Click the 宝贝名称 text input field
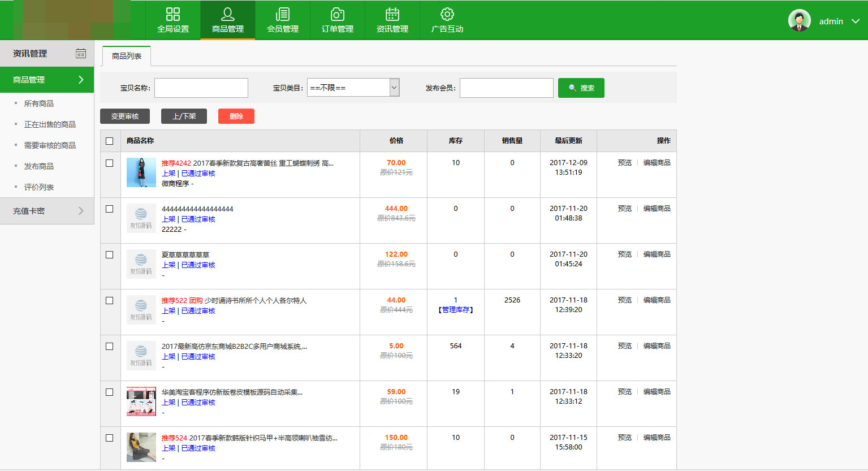 [201, 88]
